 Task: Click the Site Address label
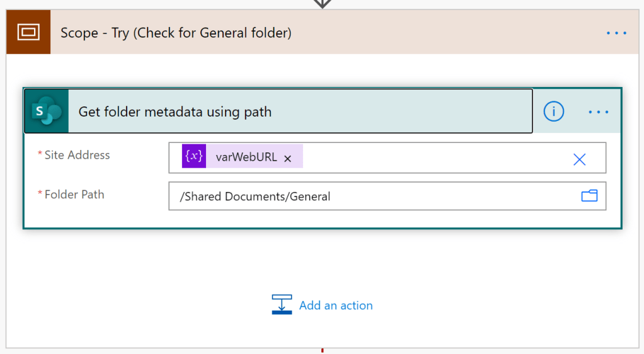pyautogui.click(x=77, y=155)
